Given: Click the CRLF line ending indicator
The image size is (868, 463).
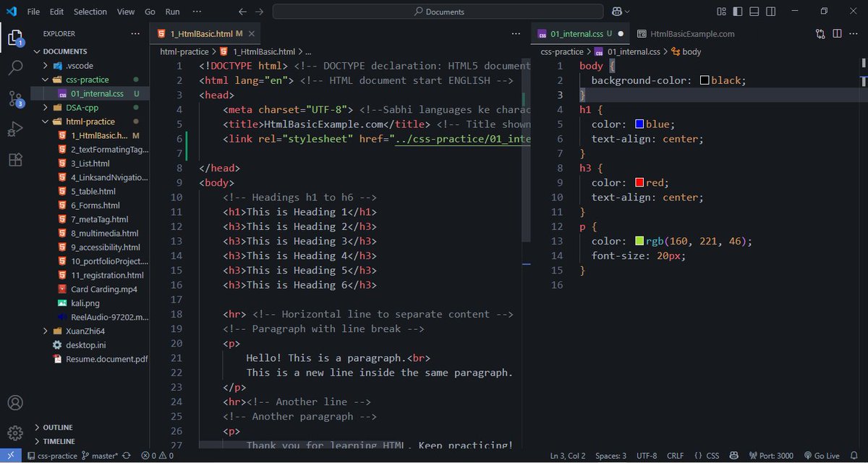Looking at the screenshot, I should (675, 456).
